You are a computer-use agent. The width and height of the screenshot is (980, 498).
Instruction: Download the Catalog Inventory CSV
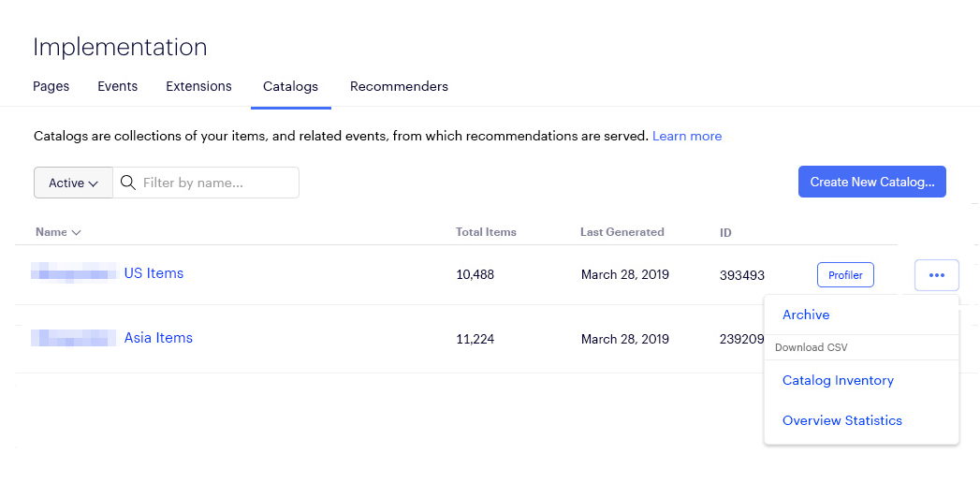pos(838,380)
